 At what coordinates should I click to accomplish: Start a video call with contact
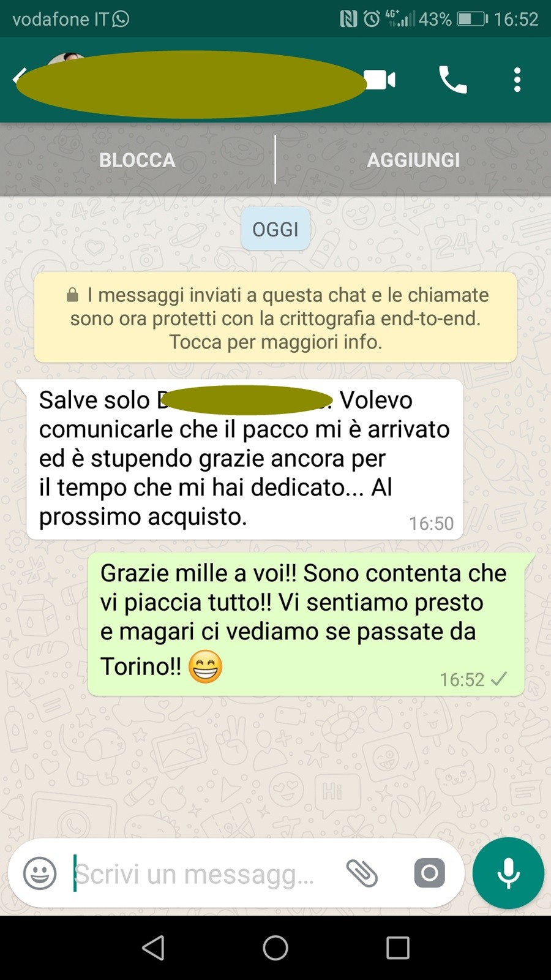tap(381, 80)
